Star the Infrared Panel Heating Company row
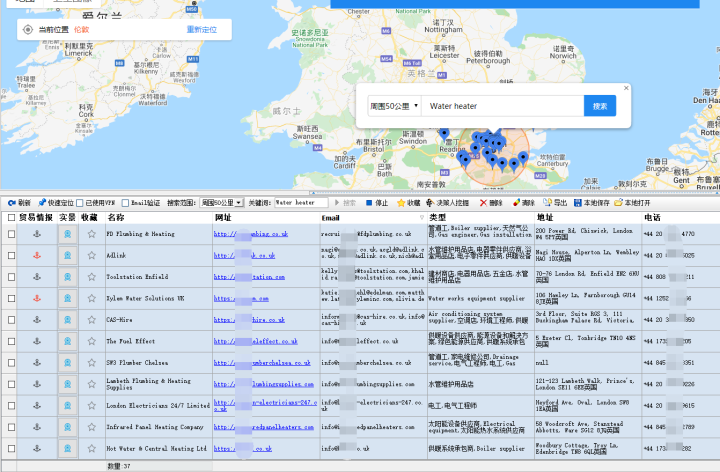 click(91, 427)
